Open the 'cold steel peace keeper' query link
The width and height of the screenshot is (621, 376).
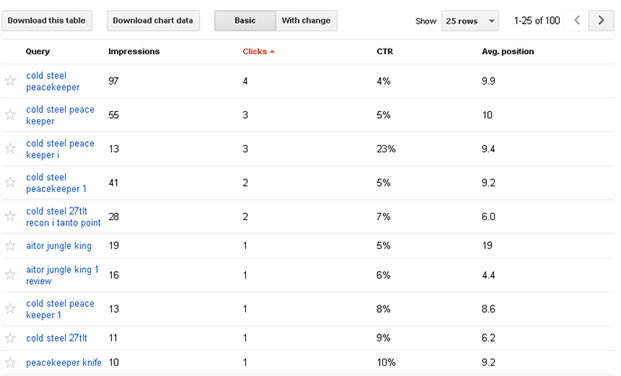pos(60,115)
